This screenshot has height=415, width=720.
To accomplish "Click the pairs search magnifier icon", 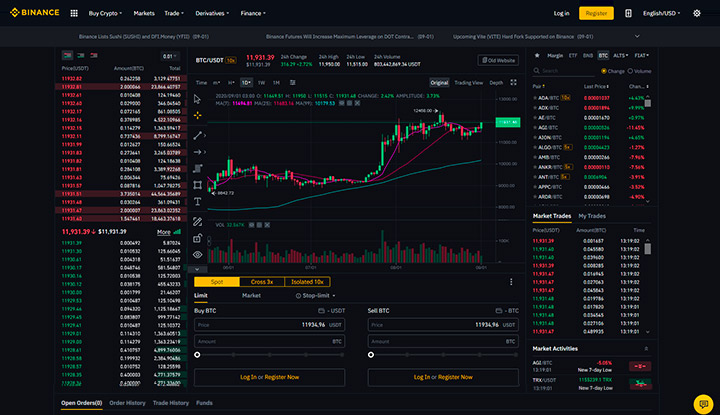I will (x=536, y=71).
